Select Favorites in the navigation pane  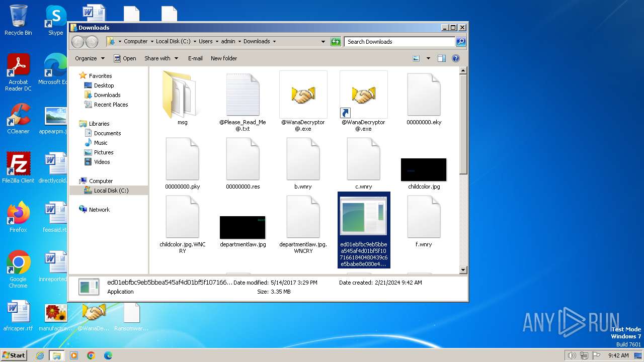pyautogui.click(x=100, y=76)
